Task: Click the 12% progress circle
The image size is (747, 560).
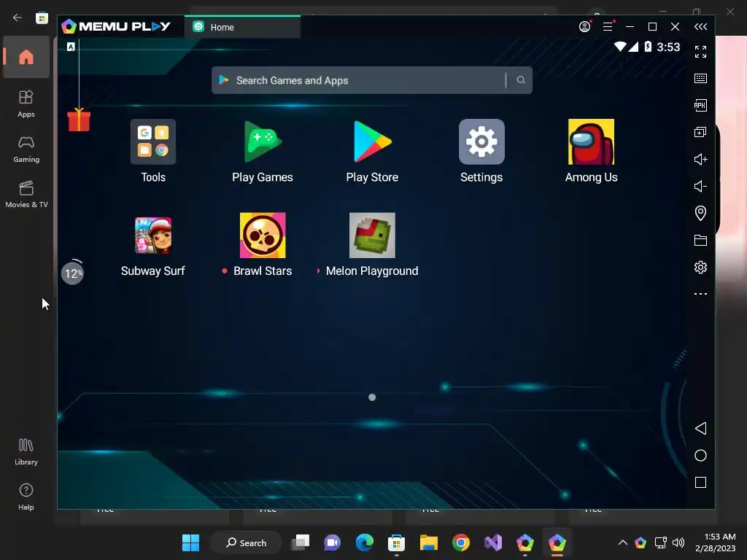Action: [72, 274]
